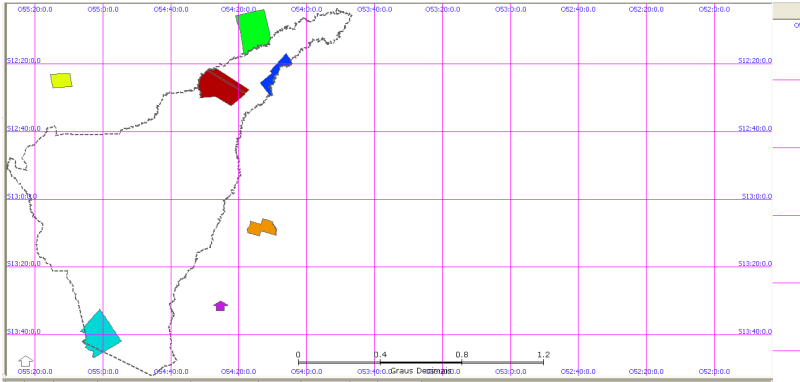This screenshot has width=800, height=382.
Task: Click the north arrow icon at map corner
Action: pyautogui.click(x=26, y=361)
